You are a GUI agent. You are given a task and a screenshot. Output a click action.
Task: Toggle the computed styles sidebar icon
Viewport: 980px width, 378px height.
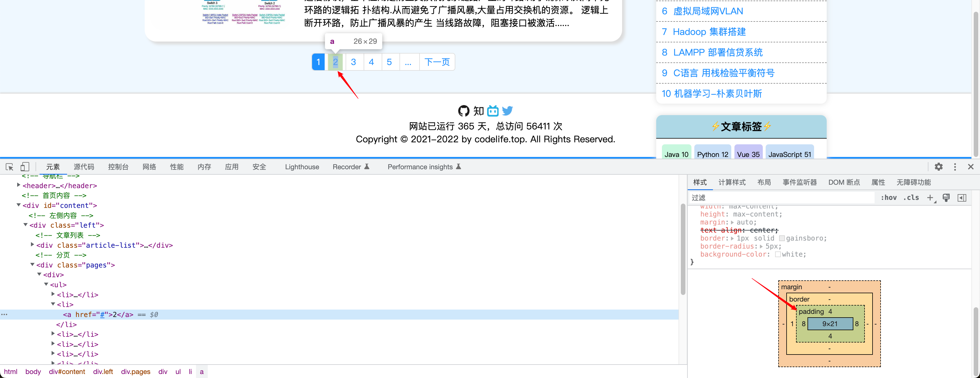click(962, 198)
